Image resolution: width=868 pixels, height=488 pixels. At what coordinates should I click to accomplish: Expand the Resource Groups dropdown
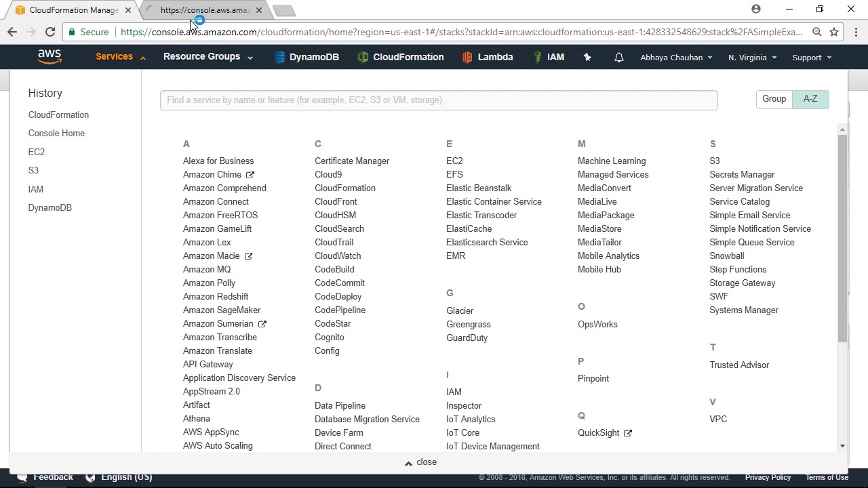[x=208, y=57]
